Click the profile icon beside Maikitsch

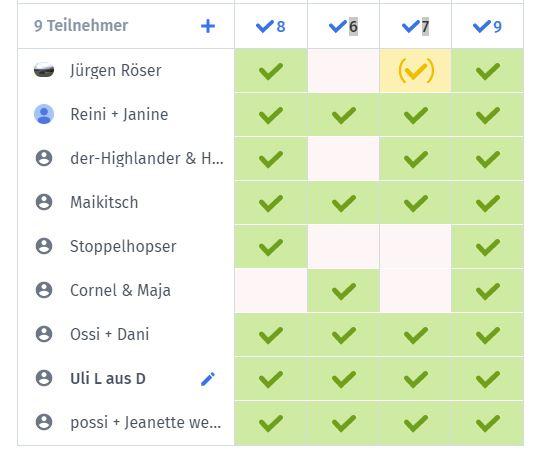point(44,202)
